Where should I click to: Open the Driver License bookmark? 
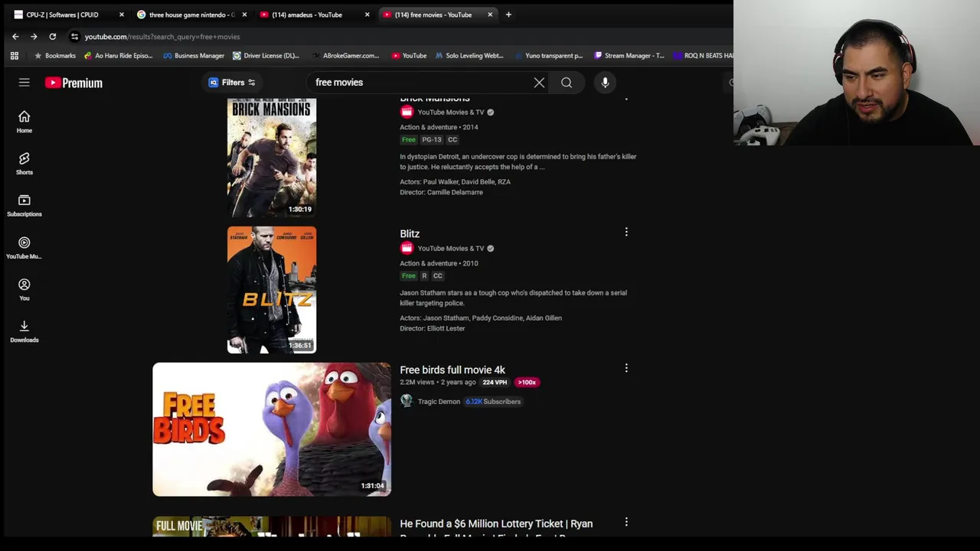(266, 56)
